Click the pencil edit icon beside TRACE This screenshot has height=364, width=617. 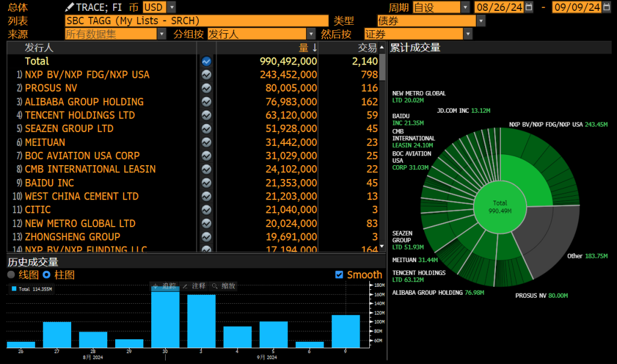[70, 7]
